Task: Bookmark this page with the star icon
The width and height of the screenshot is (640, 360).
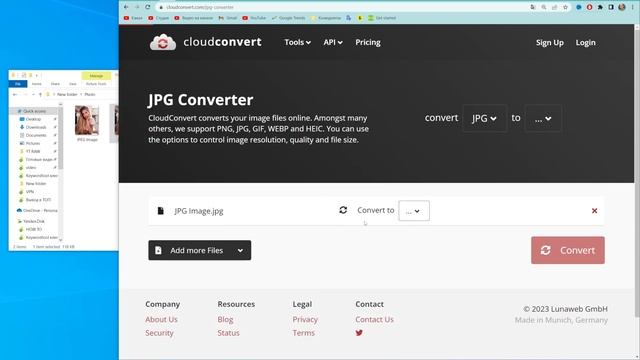Action: pyautogui.click(x=565, y=7)
